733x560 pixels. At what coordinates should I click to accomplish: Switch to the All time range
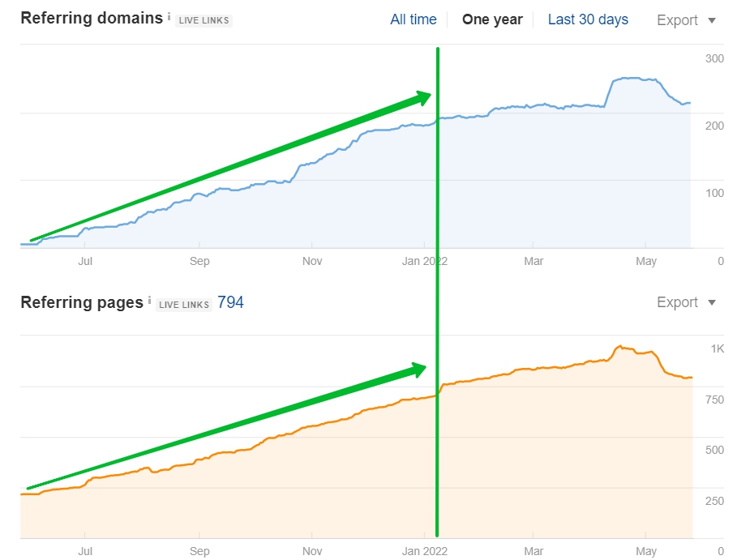[414, 19]
